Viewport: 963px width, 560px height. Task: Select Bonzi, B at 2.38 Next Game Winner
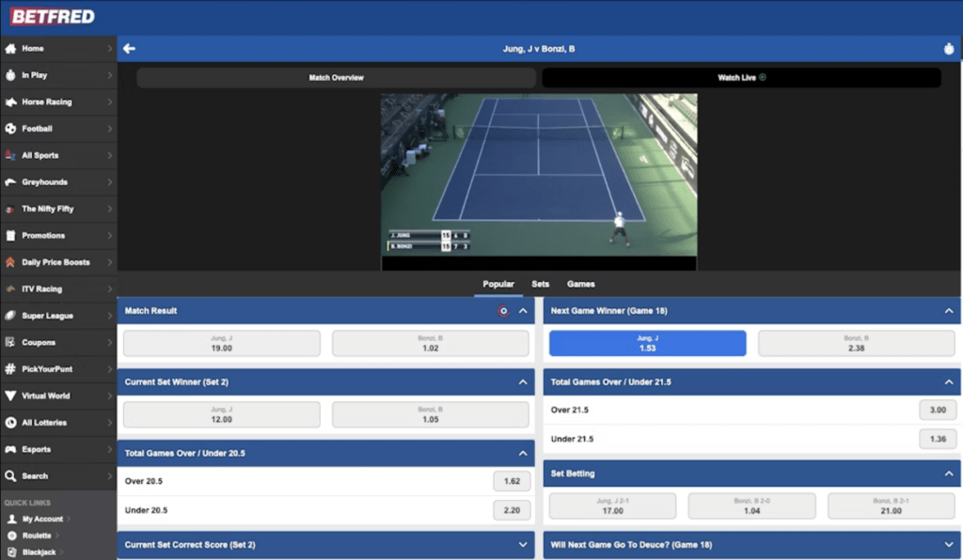tap(856, 344)
